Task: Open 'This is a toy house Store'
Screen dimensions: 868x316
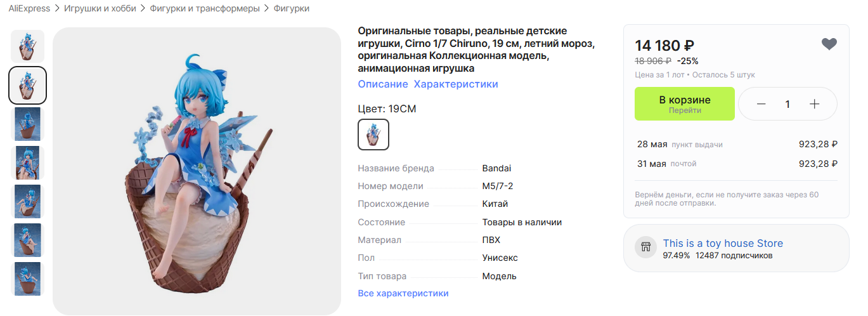Action: [723, 243]
